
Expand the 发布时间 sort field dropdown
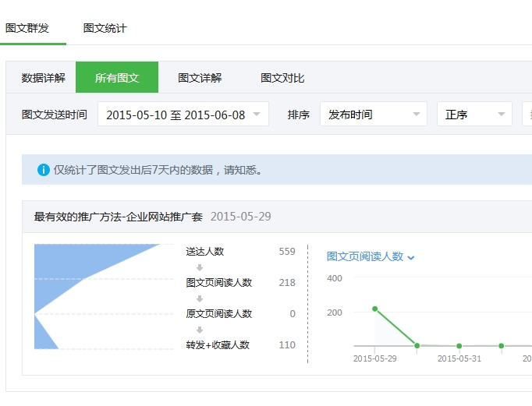[373, 115]
